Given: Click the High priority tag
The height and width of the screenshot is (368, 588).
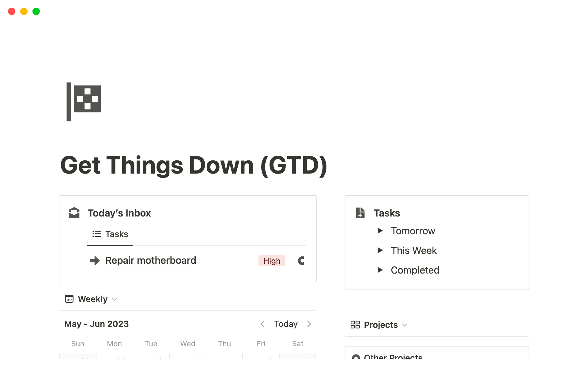Looking at the screenshot, I should point(272,261).
